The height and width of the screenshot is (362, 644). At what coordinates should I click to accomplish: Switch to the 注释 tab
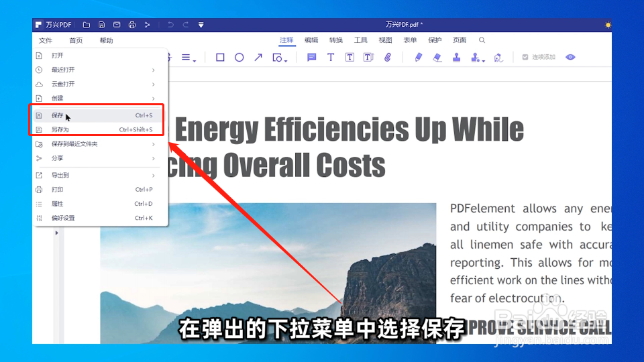286,40
